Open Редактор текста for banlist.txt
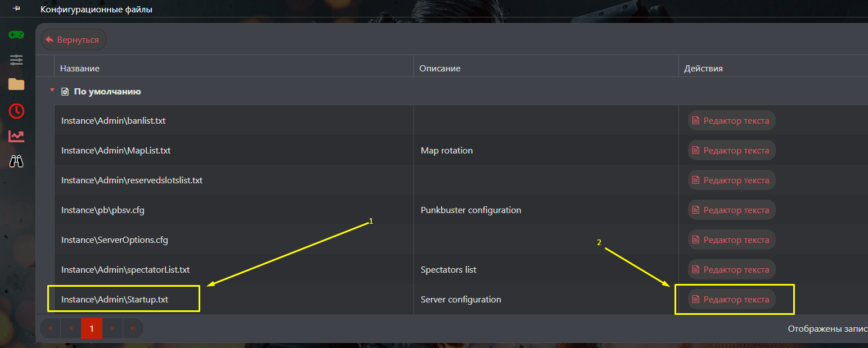This screenshot has height=348, width=868. [x=731, y=120]
